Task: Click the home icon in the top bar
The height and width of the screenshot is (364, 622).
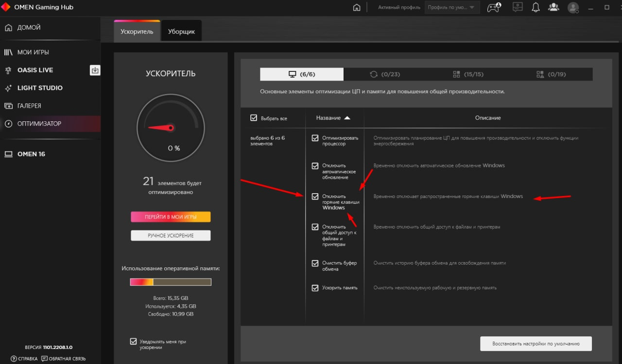Action: [x=357, y=7]
